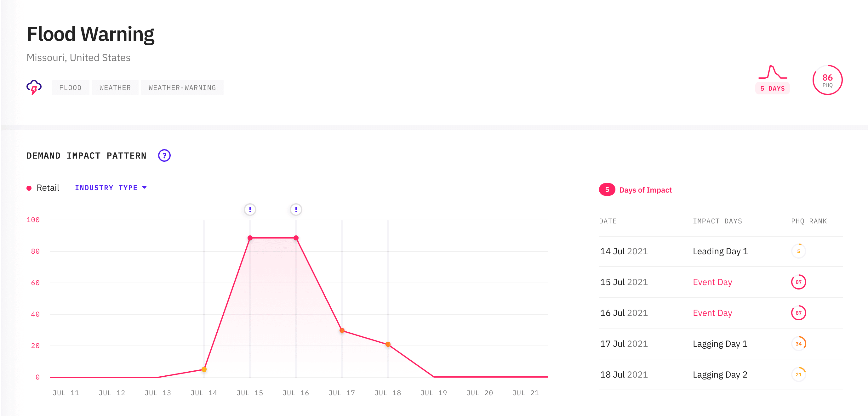
Task: Click the Industry Type dropdown arrow
Action: (x=145, y=188)
